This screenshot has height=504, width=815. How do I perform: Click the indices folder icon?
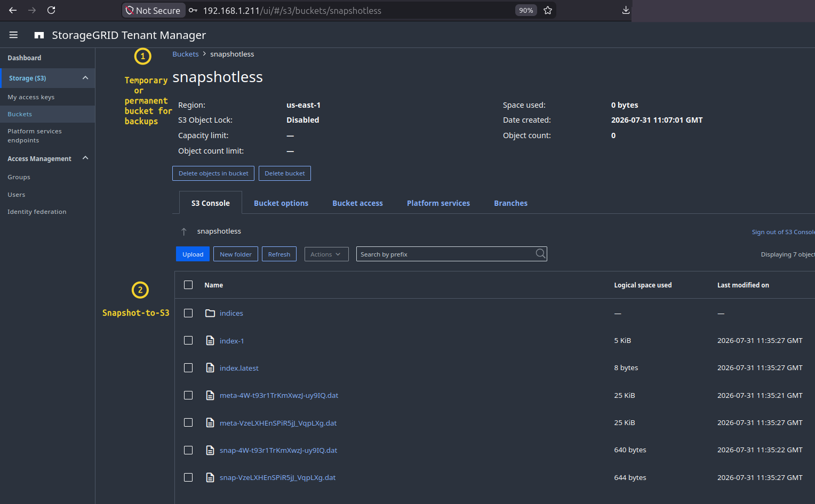tap(210, 313)
